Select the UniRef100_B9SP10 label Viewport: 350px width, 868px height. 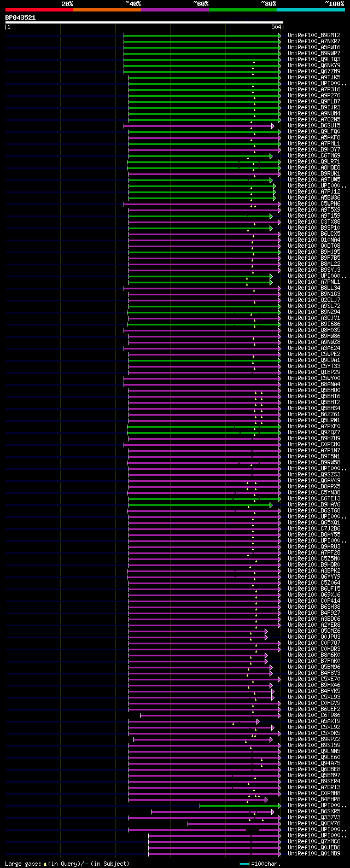pyautogui.click(x=314, y=228)
